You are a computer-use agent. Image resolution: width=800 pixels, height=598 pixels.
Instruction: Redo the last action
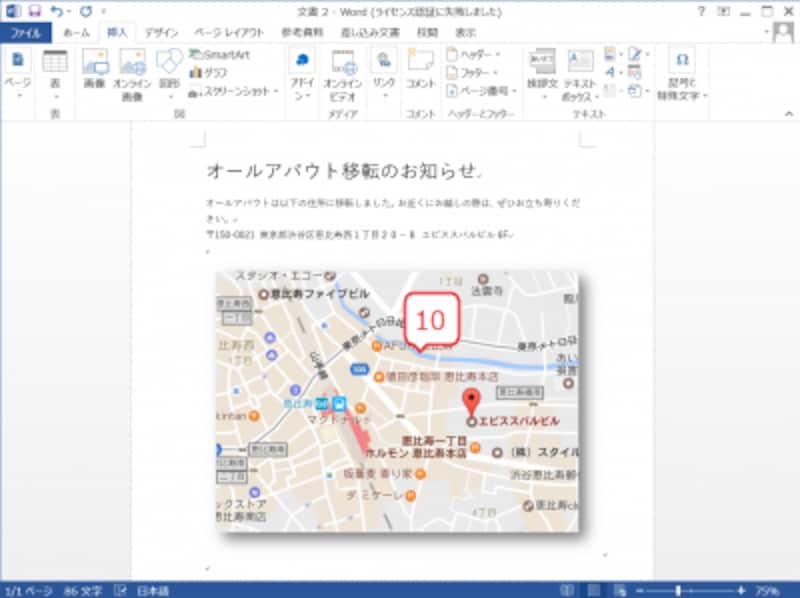pos(86,11)
